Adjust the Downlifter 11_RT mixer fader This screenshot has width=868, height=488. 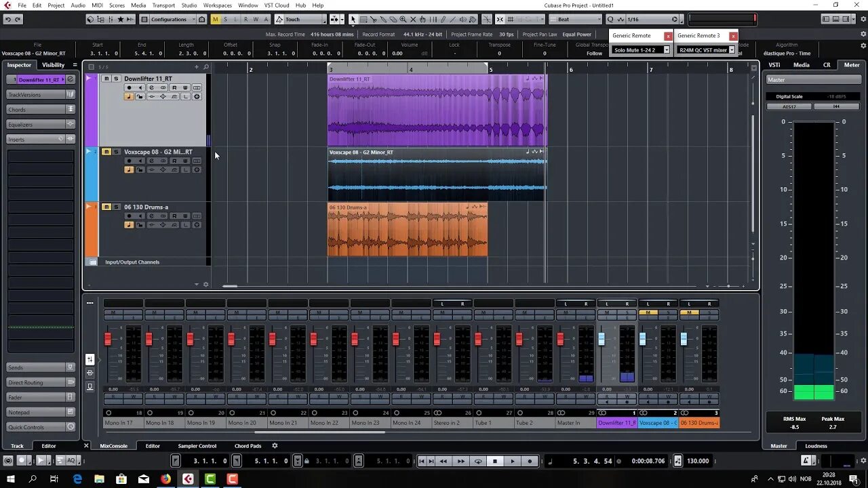tap(601, 339)
